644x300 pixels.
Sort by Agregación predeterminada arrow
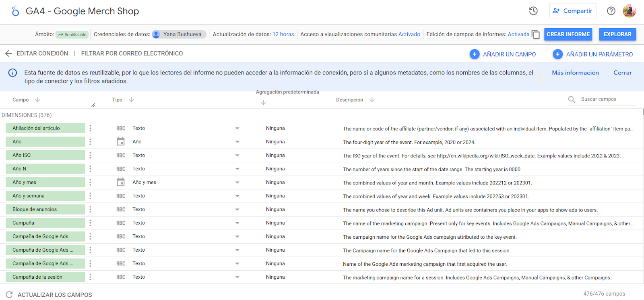pyautogui.click(x=264, y=103)
